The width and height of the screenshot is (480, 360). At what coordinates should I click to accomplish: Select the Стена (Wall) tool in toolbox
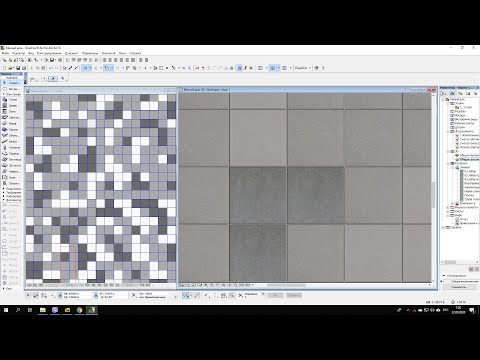[x=11, y=100]
